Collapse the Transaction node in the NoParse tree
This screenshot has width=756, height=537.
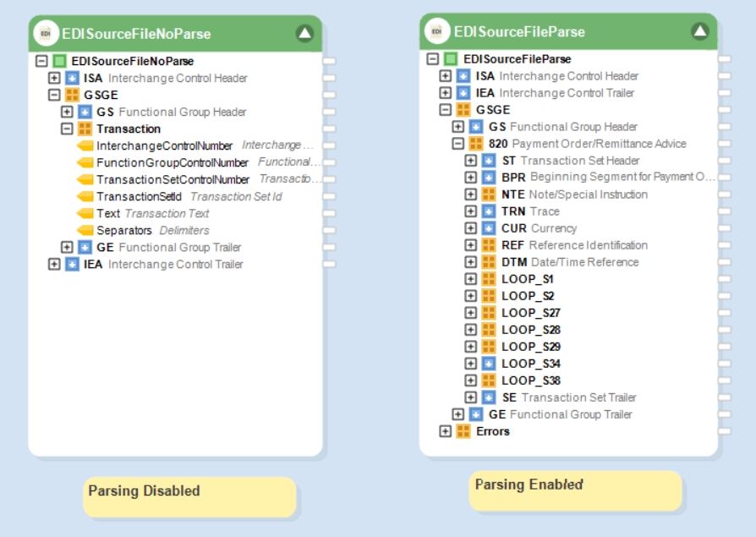67,129
